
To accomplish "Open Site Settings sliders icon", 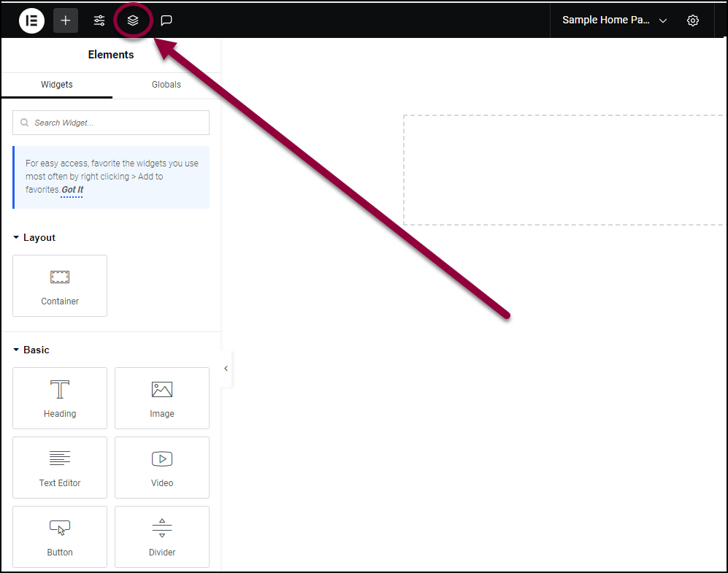I will (x=99, y=20).
